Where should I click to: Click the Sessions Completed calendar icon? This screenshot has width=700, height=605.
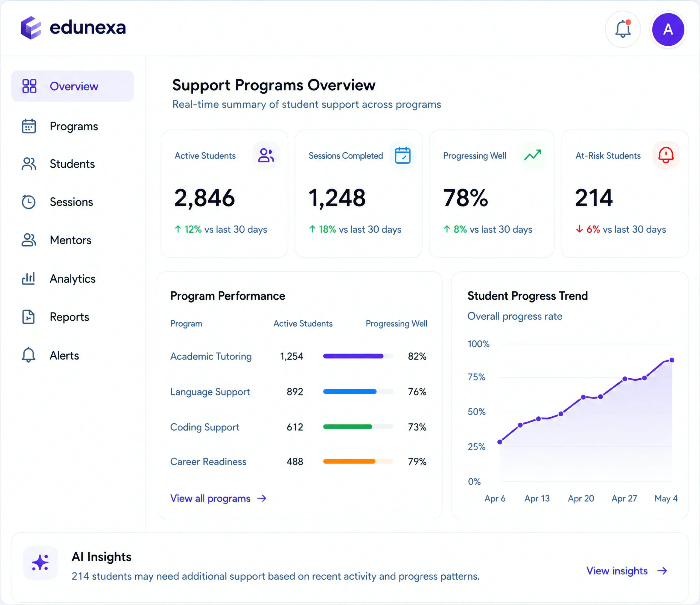tap(402, 155)
